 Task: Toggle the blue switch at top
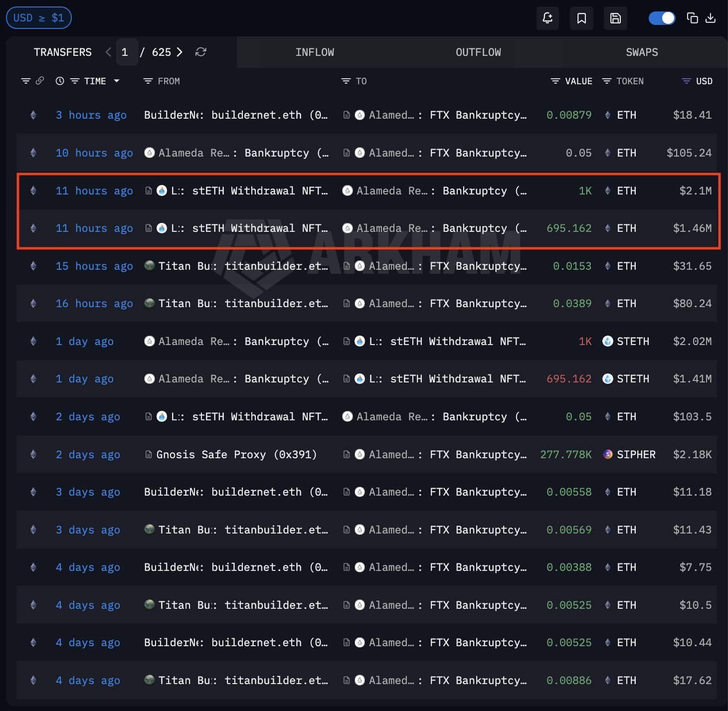662,18
